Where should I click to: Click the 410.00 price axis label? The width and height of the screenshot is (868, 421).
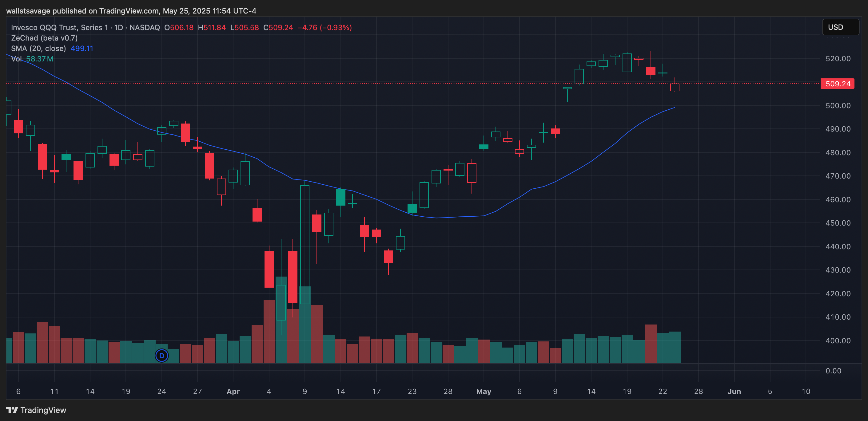pos(838,317)
